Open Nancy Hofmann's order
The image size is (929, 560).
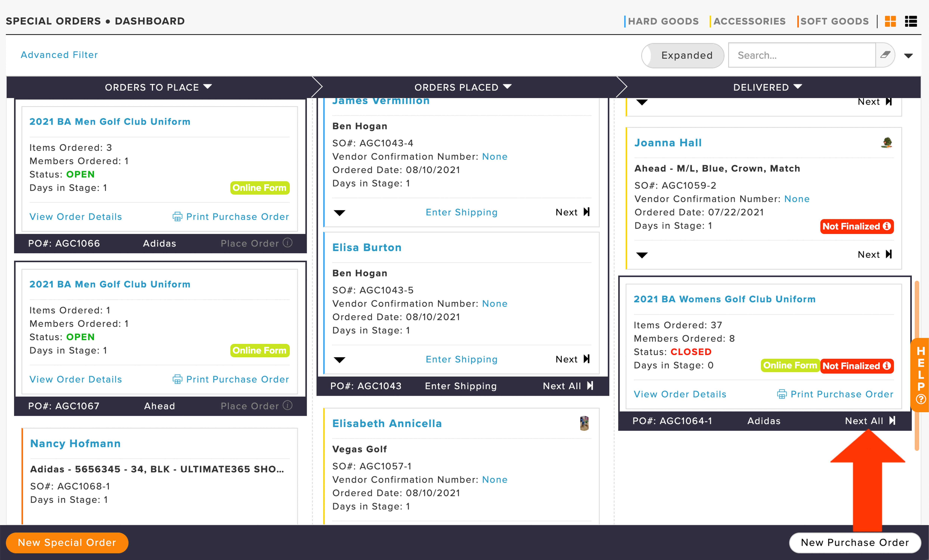(x=75, y=444)
